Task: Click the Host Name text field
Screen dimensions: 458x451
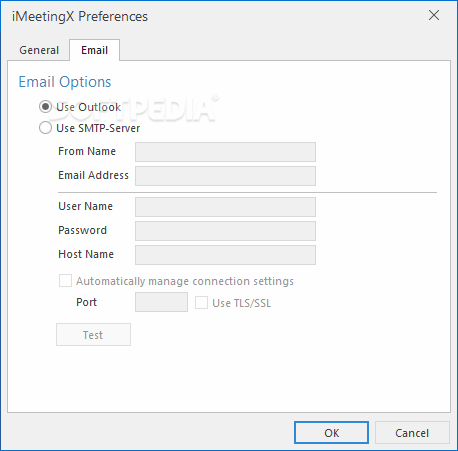Action: [x=225, y=255]
